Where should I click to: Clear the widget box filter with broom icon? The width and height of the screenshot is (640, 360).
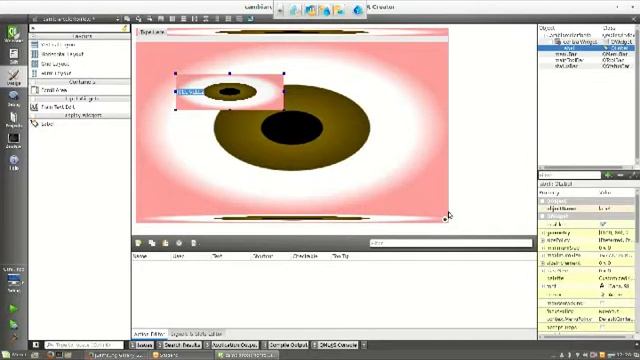tap(124, 28)
